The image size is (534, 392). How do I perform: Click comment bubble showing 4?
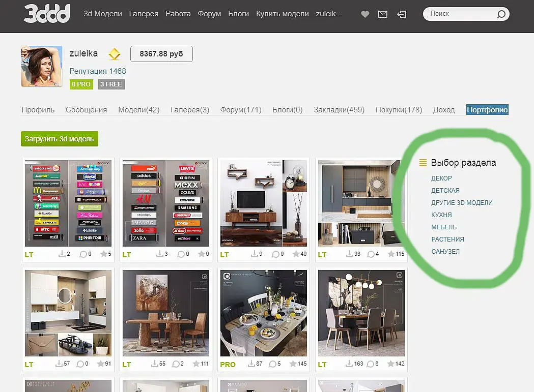[371, 254]
